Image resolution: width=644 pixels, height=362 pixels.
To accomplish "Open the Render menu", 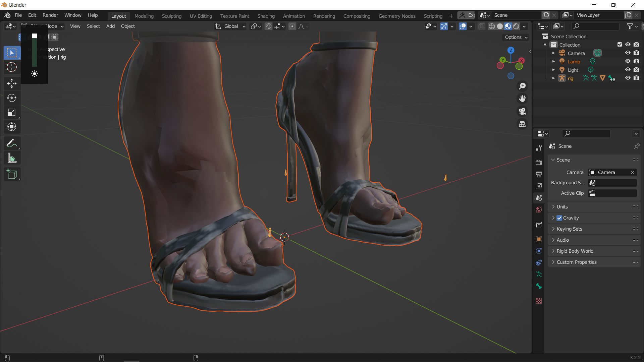I will coord(50,15).
